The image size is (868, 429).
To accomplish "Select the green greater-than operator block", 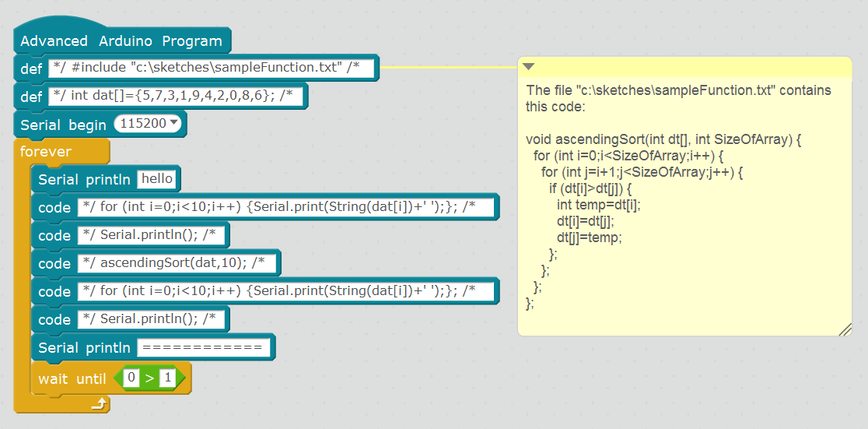I will (149, 379).
